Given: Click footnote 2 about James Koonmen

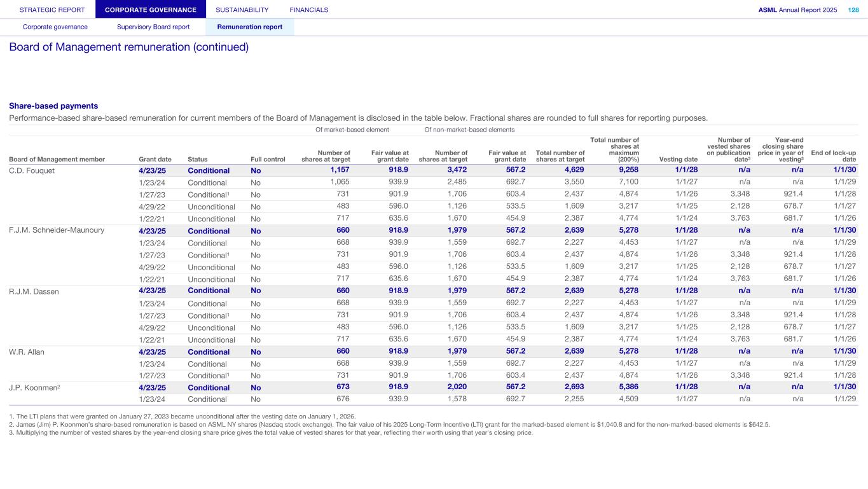Looking at the screenshot, I should [389, 424].
